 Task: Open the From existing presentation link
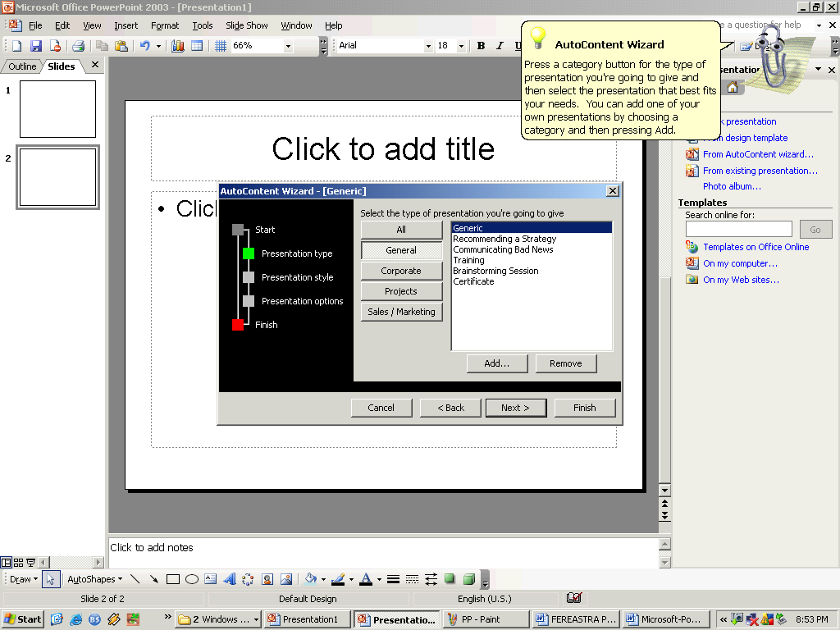[x=760, y=171]
